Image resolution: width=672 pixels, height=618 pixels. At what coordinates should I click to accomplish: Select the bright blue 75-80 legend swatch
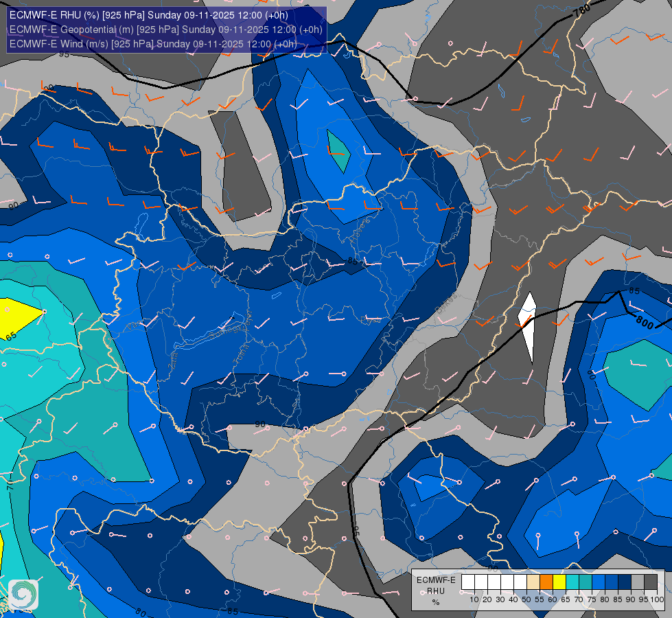coord(599,582)
